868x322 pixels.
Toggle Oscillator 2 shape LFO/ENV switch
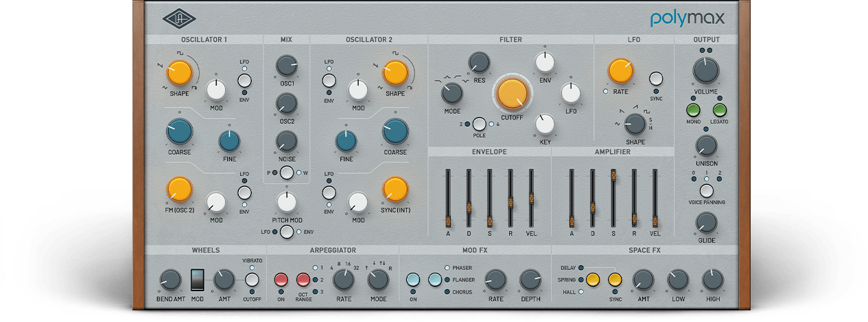click(329, 81)
